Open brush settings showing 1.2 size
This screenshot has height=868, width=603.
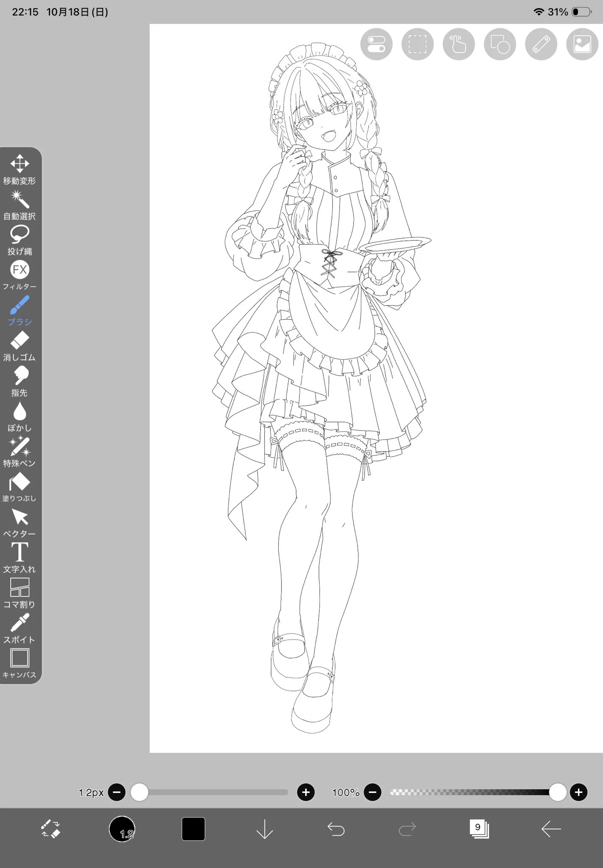pyautogui.click(x=122, y=829)
